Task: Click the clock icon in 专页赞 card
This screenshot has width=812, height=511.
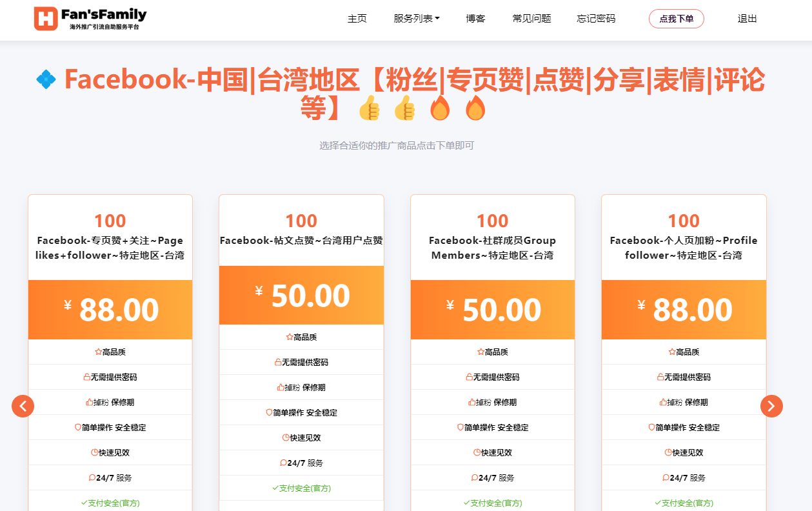Action: pyautogui.click(x=94, y=452)
